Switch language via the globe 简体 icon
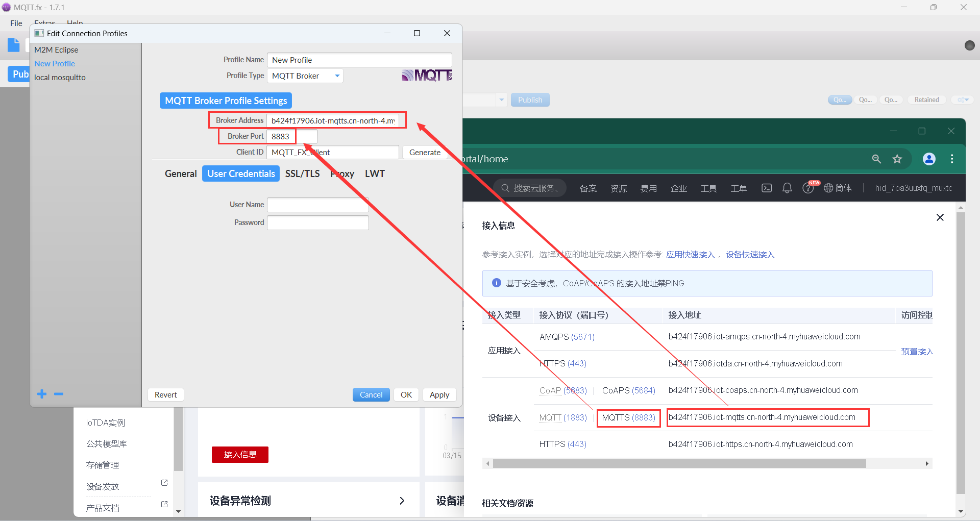 tap(838, 188)
